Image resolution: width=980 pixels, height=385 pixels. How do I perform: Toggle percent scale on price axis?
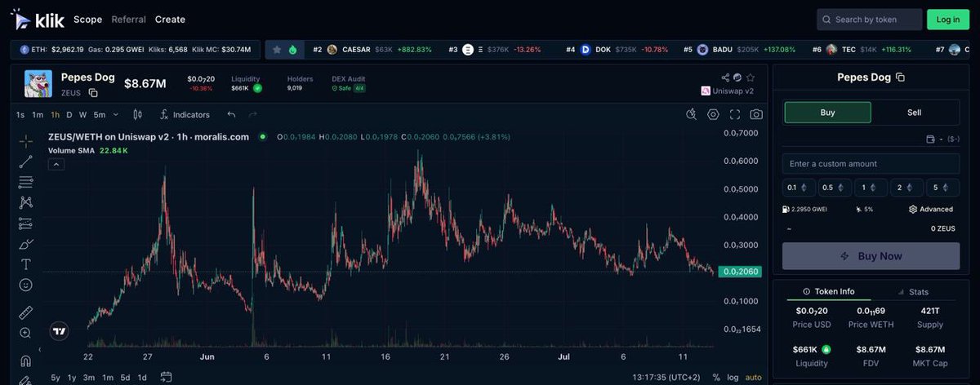(x=716, y=378)
